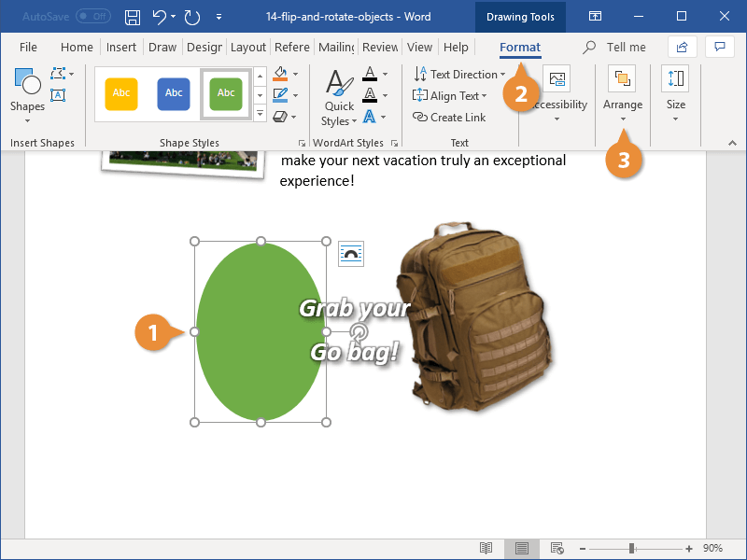Image resolution: width=747 pixels, height=560 pixels.
Task: Open the Shape Fill dropdown arrow
Action: pyautogui.click(x=295, y=74)
